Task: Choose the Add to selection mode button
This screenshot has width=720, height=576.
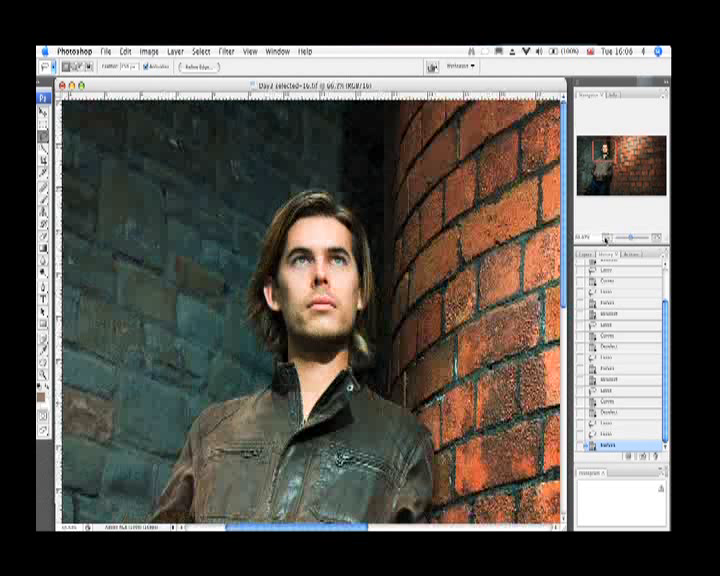Action: [73, 67]
